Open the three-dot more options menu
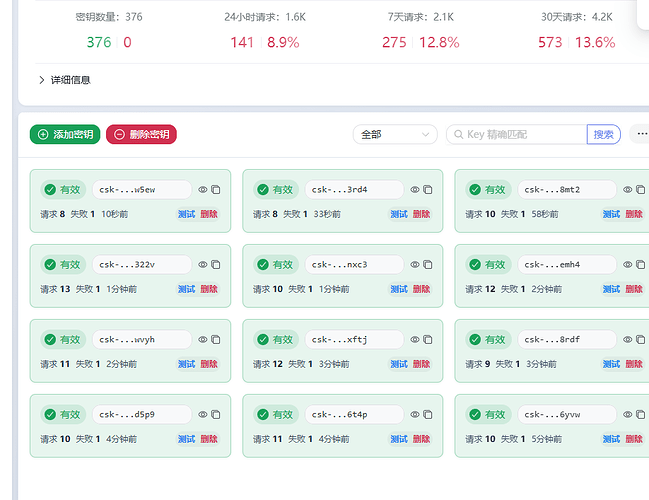The image size is (649, 500). click(x=642, y=134)
